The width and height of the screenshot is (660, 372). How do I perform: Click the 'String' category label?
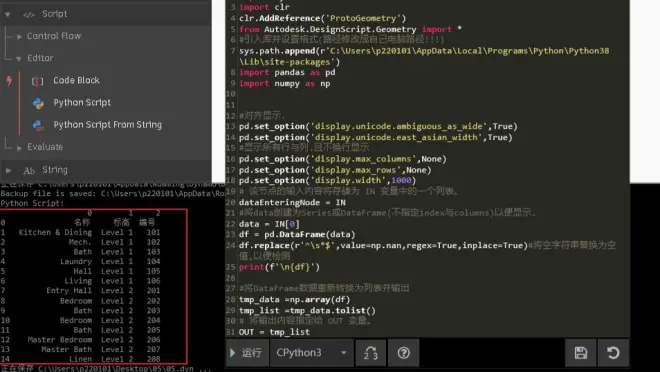55,170
